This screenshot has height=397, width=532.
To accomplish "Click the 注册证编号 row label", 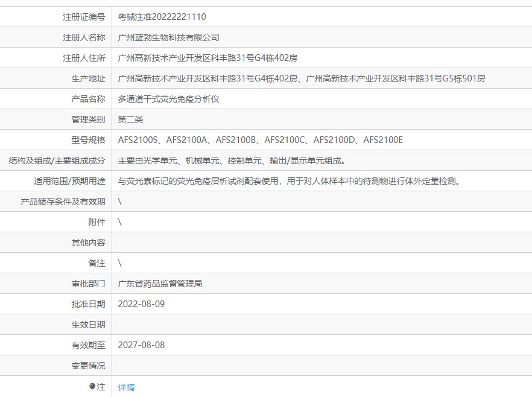I will (84, 17).
